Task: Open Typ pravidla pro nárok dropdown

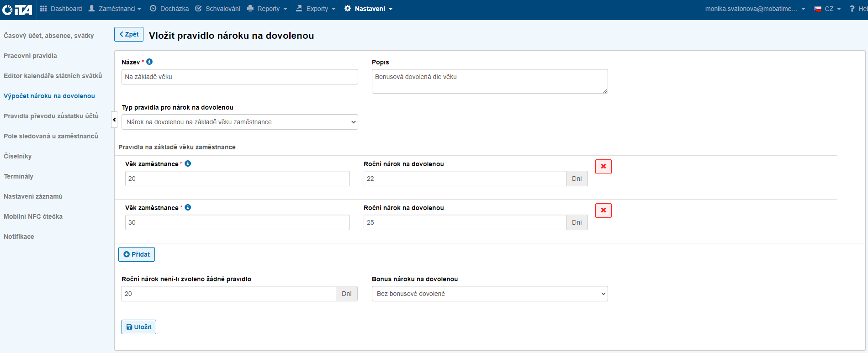Action: coord(239,122)
